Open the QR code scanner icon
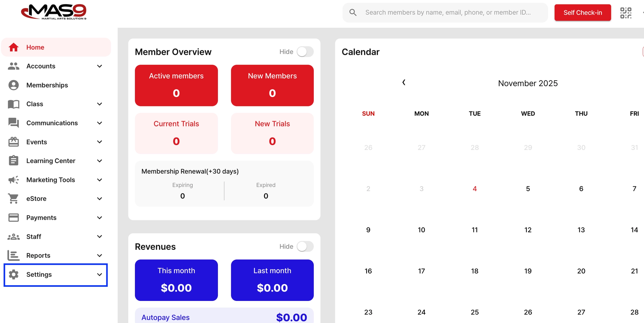644x323 pixels. 626,13
